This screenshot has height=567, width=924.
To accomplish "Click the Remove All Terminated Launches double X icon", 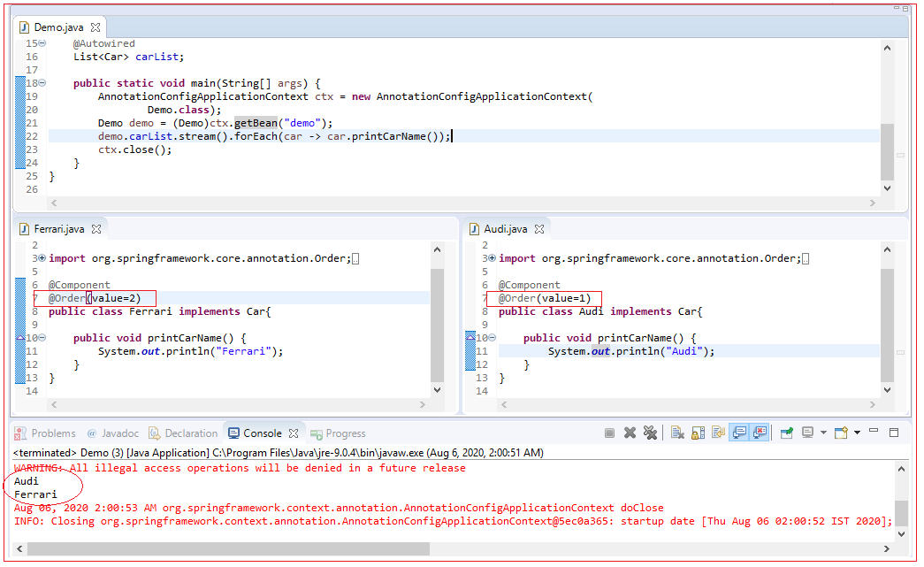I will (x=650, y=433).
